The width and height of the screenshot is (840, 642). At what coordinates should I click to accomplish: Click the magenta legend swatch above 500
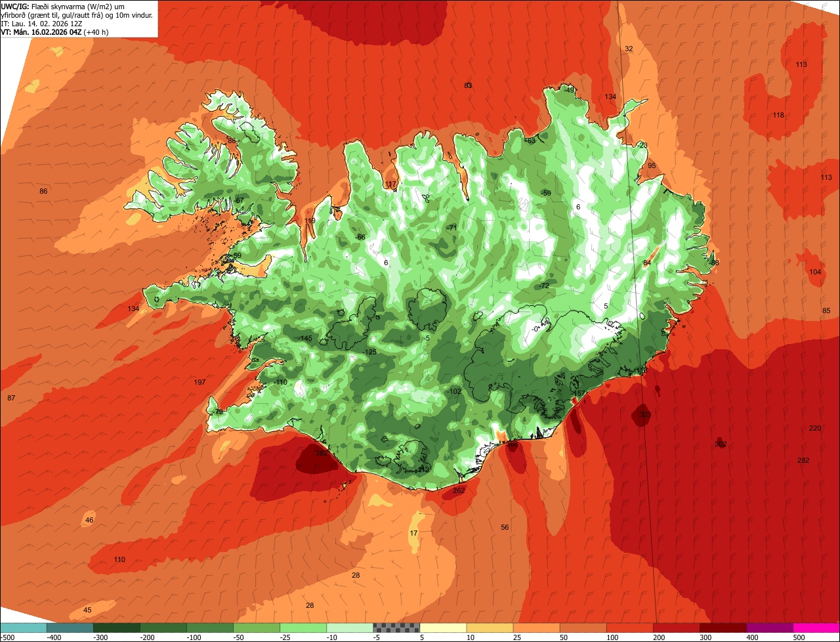pos(816,628)
